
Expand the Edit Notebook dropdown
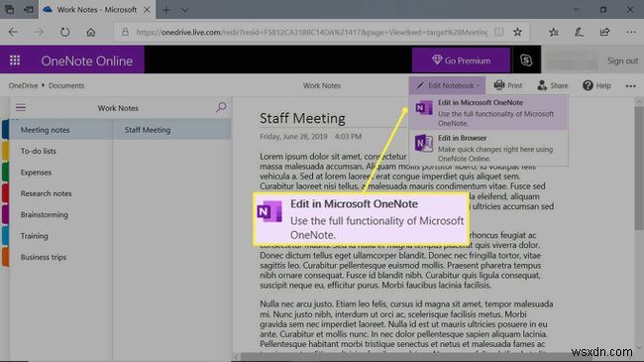[447, 85]
